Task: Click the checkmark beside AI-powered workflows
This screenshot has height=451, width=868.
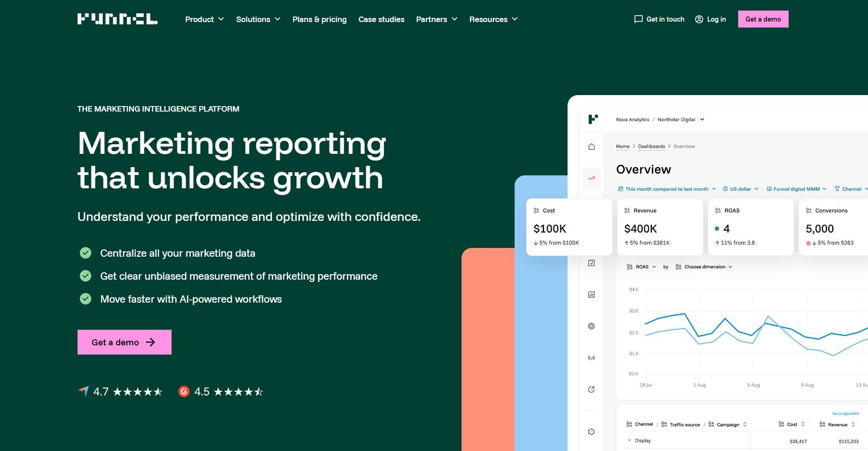Action: pyautogui.click(x=85, y=299)
